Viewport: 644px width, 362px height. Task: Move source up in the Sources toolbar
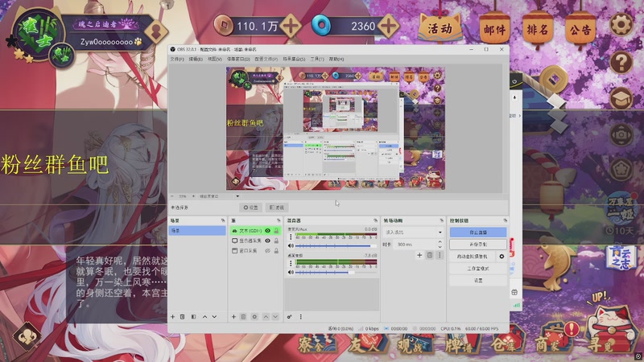tap(266, 317)
